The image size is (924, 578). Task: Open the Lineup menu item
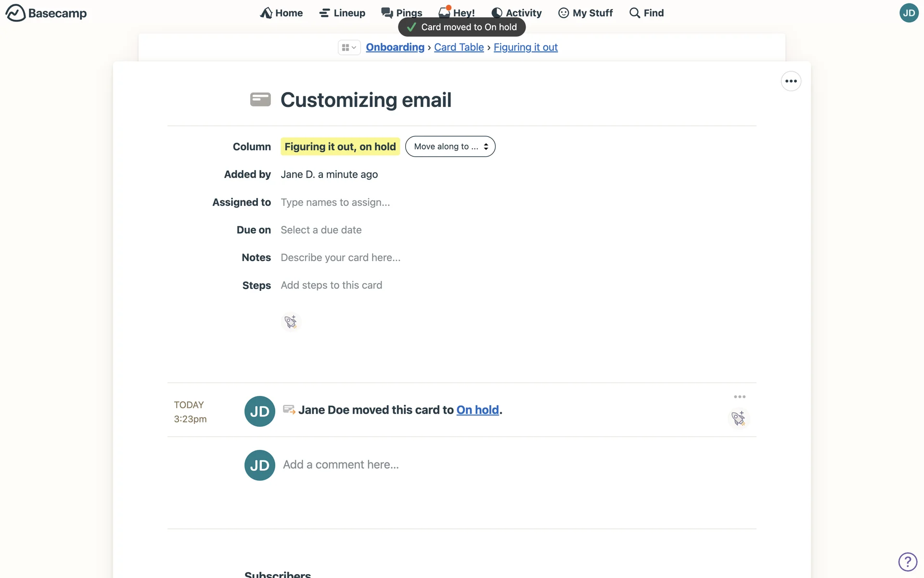pos(342,13)
